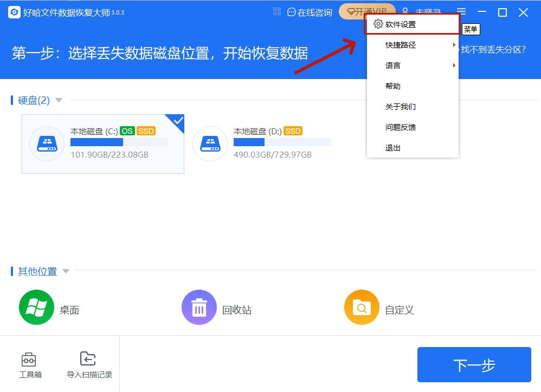Select the 桌面 desktop recovery icon
Screen dimensions: 541x392
pos(36,306)
